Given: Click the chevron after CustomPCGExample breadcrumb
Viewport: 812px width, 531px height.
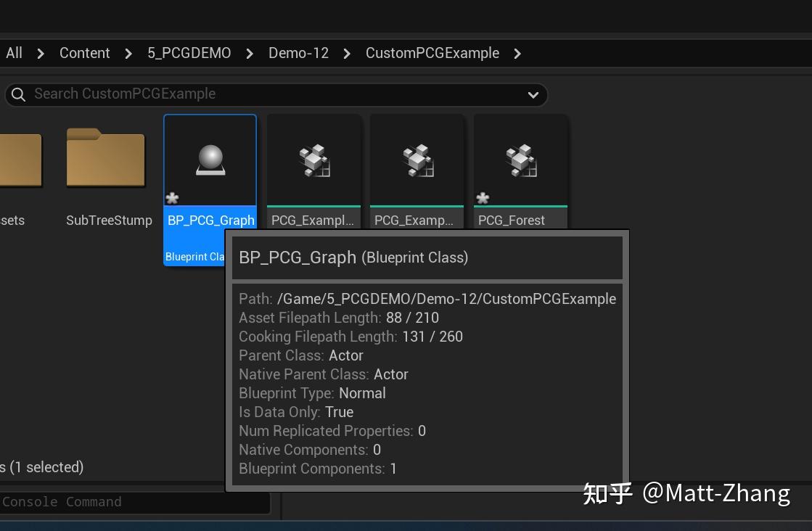Looking at the screenshot, I should click(x=516, y=53).
